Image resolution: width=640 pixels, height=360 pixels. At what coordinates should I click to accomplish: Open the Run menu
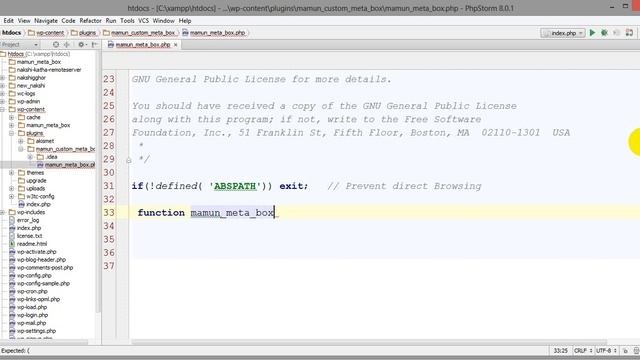[111, 20]
